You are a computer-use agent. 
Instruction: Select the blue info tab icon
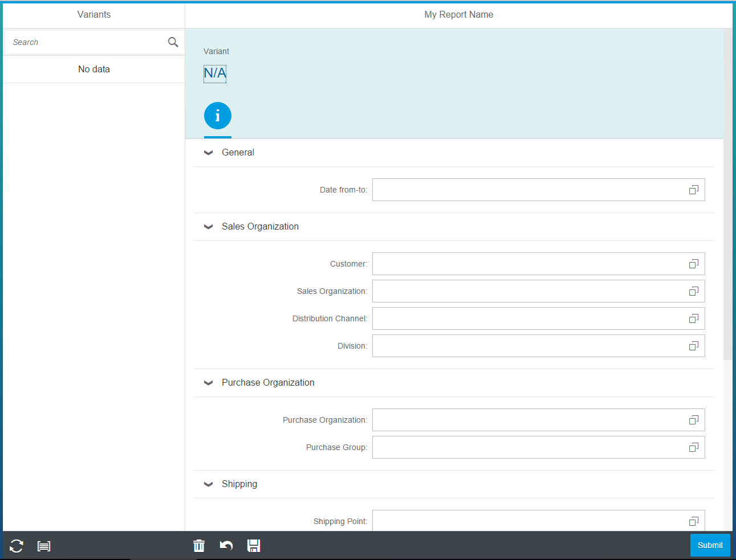(218, 116)
